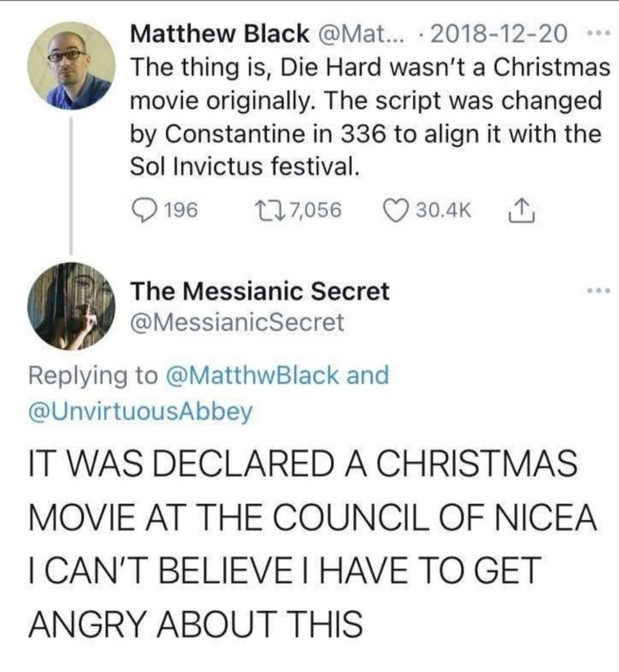Click The Messianic Secret display name

260,291
